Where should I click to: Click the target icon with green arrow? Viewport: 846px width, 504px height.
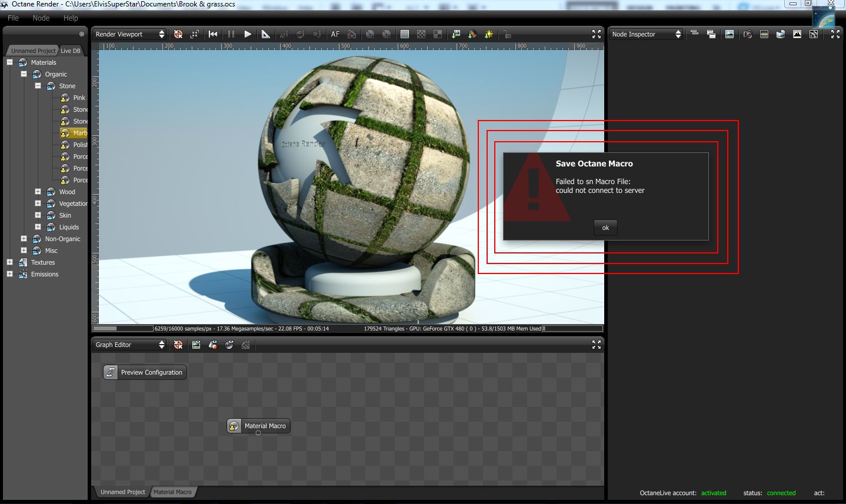[x=472, y=34]
